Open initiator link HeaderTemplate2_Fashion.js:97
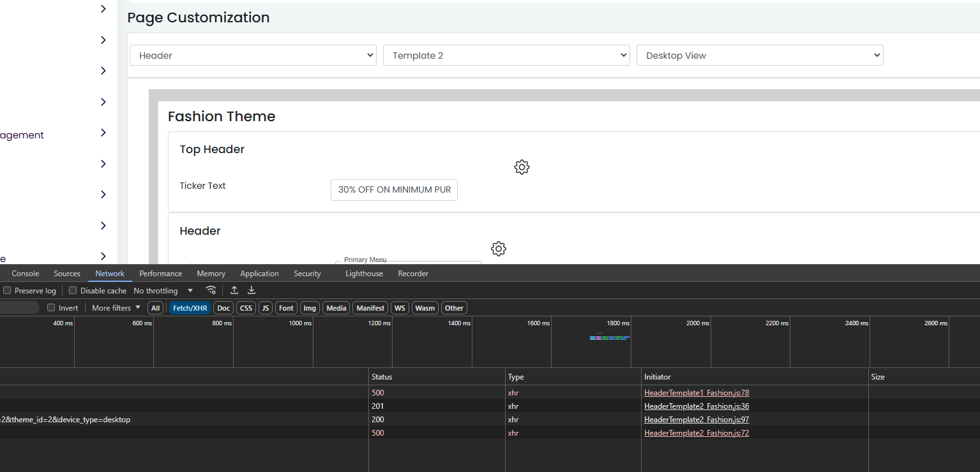 coord(697,420)
